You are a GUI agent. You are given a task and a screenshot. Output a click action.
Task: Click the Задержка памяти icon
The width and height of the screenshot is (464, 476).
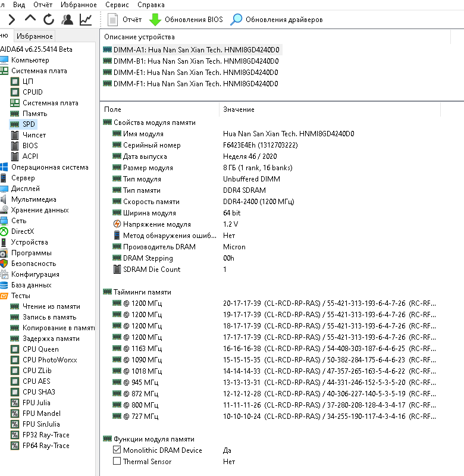(14, 339)
